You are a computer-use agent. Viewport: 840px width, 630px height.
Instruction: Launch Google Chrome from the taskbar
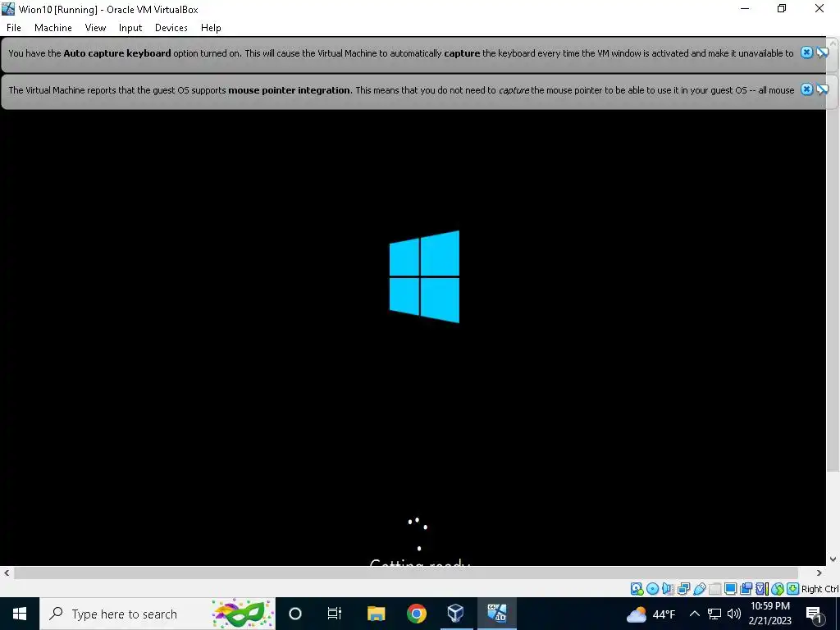tap(416, 614)
